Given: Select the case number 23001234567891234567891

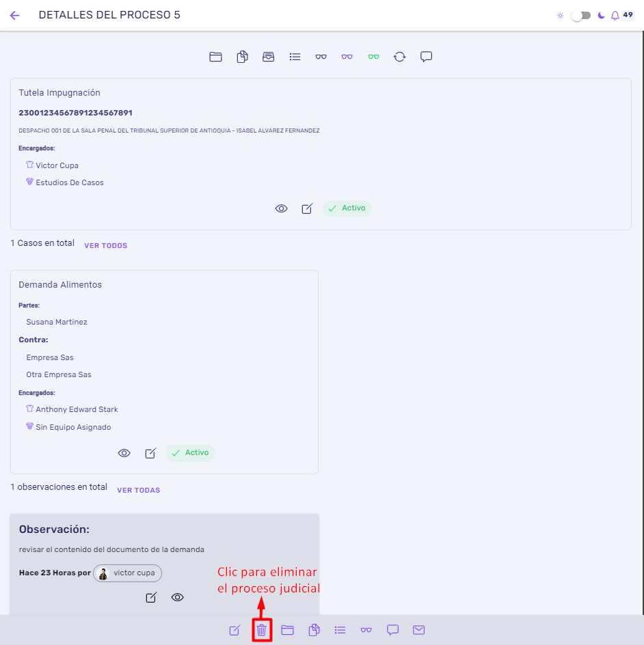Looking at the screenshot, I should pyautogui.click(x=75, y=113).
